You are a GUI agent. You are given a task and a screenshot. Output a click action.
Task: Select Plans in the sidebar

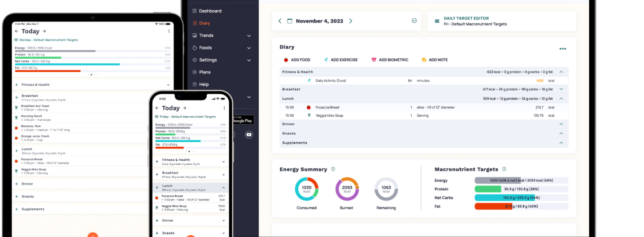click(204, 72)
